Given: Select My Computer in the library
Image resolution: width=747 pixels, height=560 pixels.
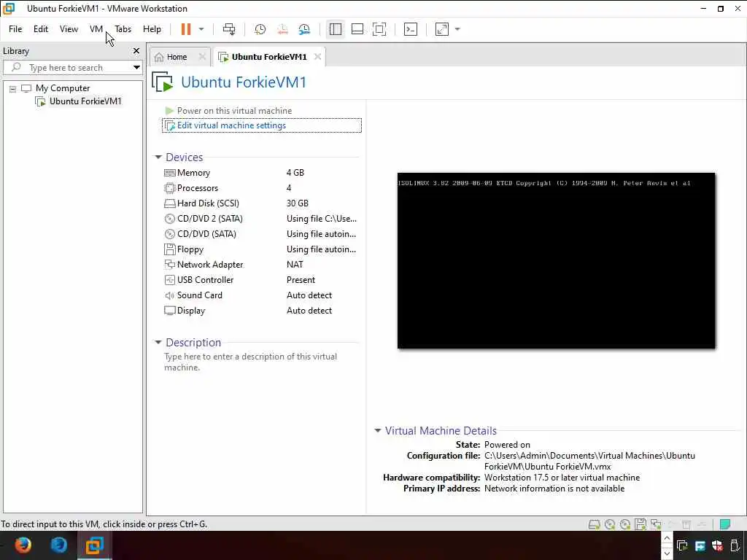Looking at the screenshot, I should tap(63, 88).
